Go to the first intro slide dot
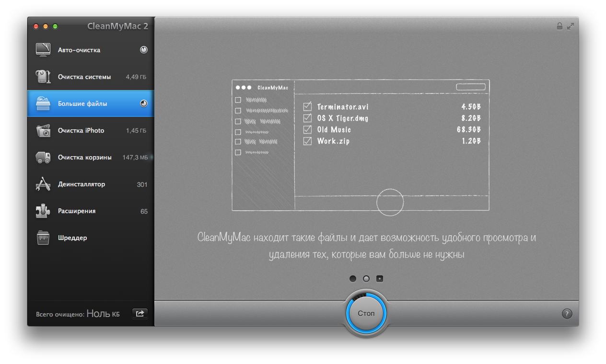Viewport: 606px width, 364px height. coord(353,279)
